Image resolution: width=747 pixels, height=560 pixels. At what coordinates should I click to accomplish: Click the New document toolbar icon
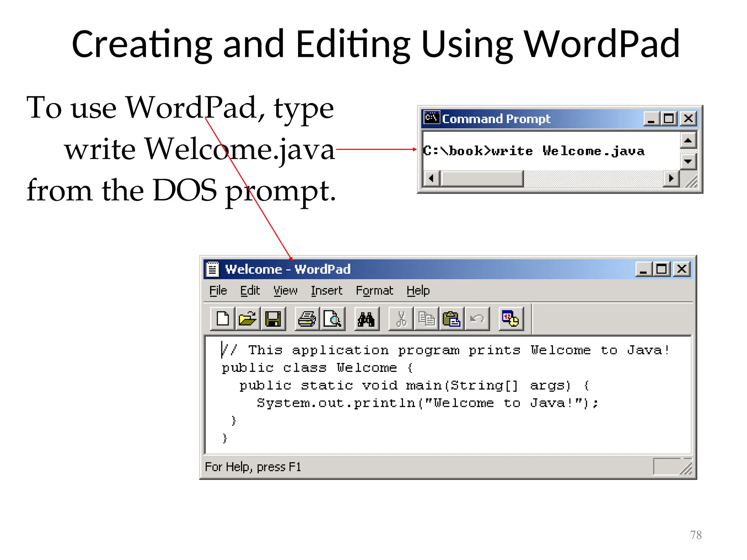(x=222, y=319)
